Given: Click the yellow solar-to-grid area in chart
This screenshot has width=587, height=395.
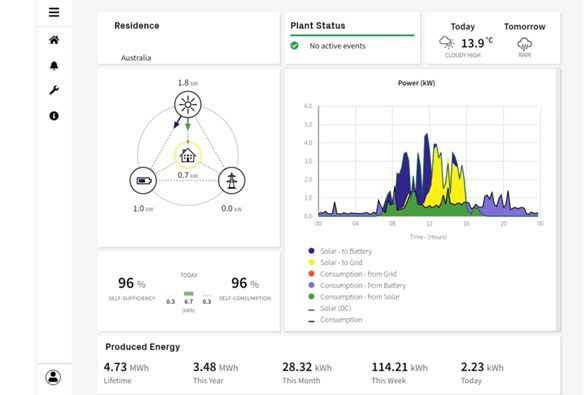Looking at the screenshot, I should pos(438,183).
